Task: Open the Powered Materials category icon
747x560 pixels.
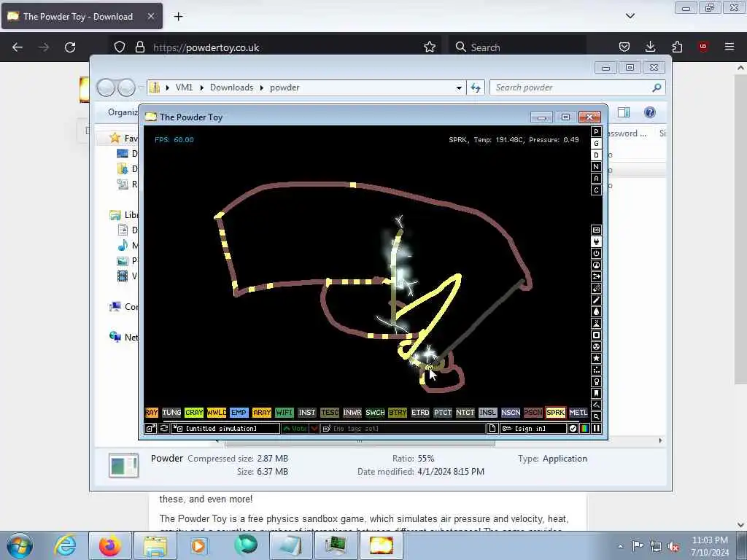Action: pyautogui.click(x=596, y=253)
